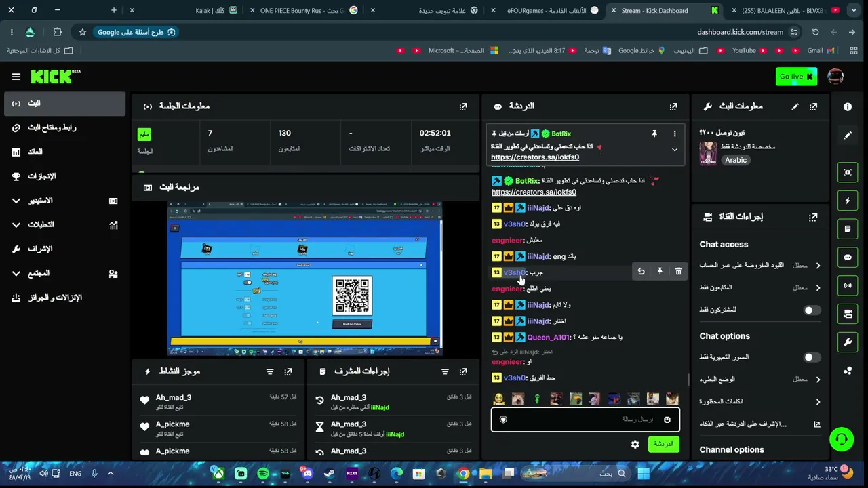
Task: Reload the page in the browser
Action: pos(815,32)
